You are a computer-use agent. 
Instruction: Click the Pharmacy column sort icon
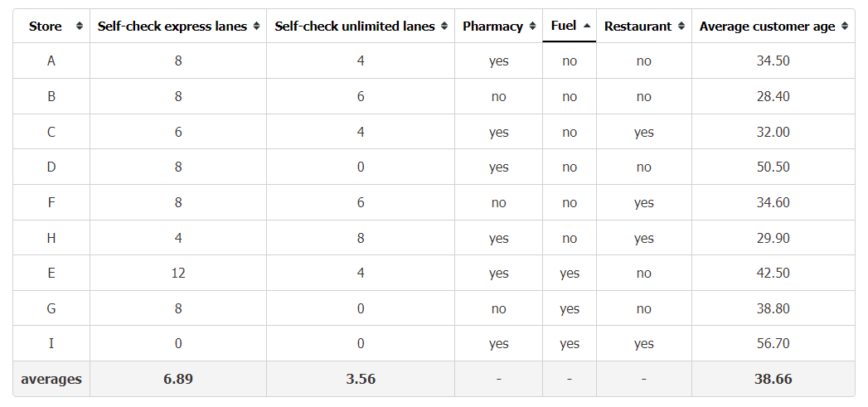(532, 26)
